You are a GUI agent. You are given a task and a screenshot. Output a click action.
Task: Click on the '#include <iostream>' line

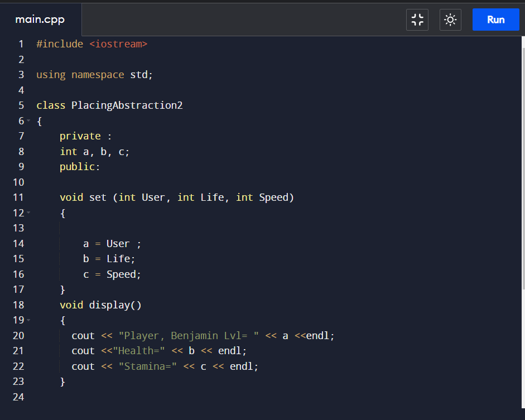click(91, 44)
